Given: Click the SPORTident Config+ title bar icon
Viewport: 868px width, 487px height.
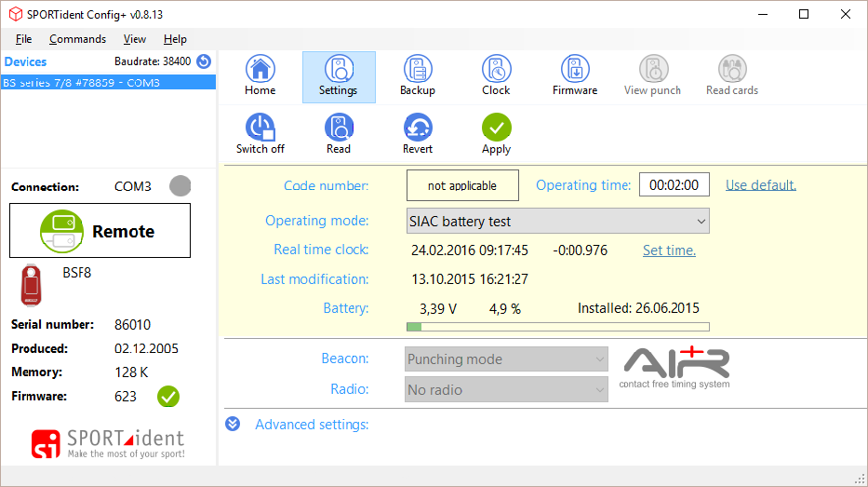Looking at the screenshot, I should [x=16, y=14].
